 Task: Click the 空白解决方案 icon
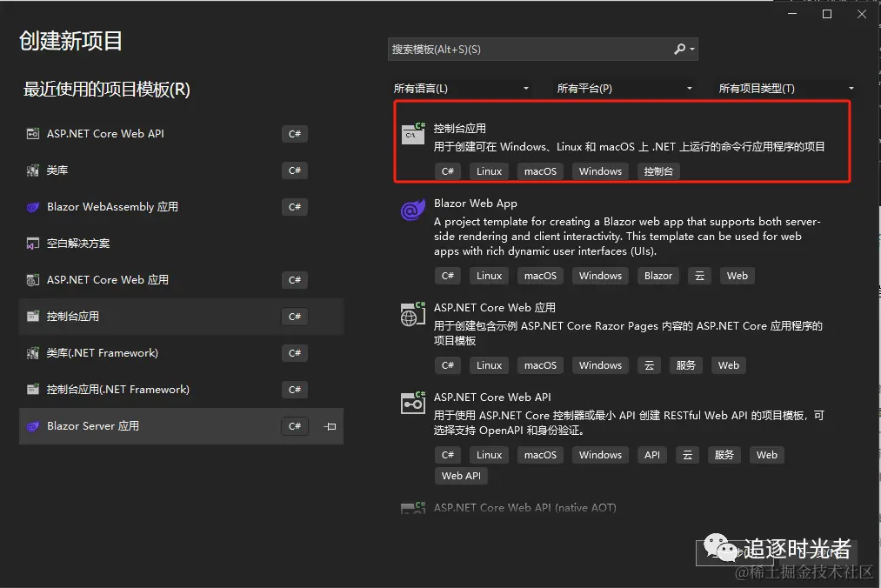pos(33,244)
